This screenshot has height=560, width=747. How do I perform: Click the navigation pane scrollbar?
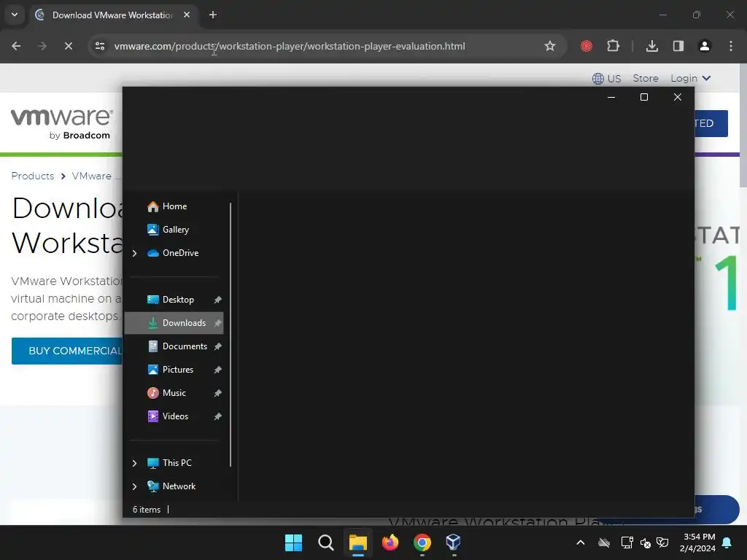click(x=231, y=335)
